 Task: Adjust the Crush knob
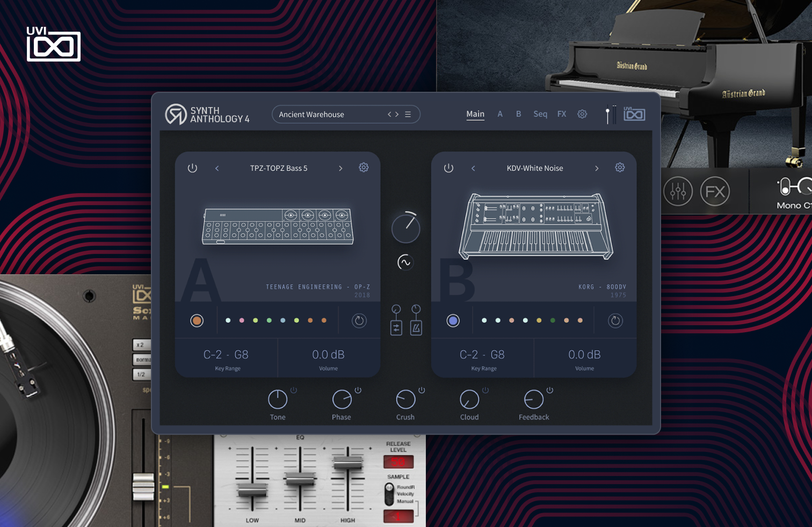pyautogui.click(x=405, y=399)
